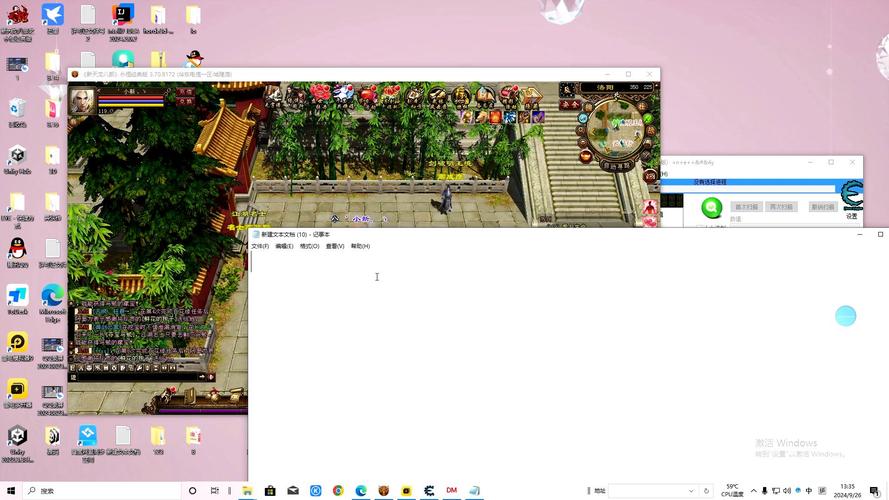The width and height of the screenshot is (889, 500).
Task: Select the Unity Hub desktop icon
Action: pyautogui.click(x=18, y=159)
